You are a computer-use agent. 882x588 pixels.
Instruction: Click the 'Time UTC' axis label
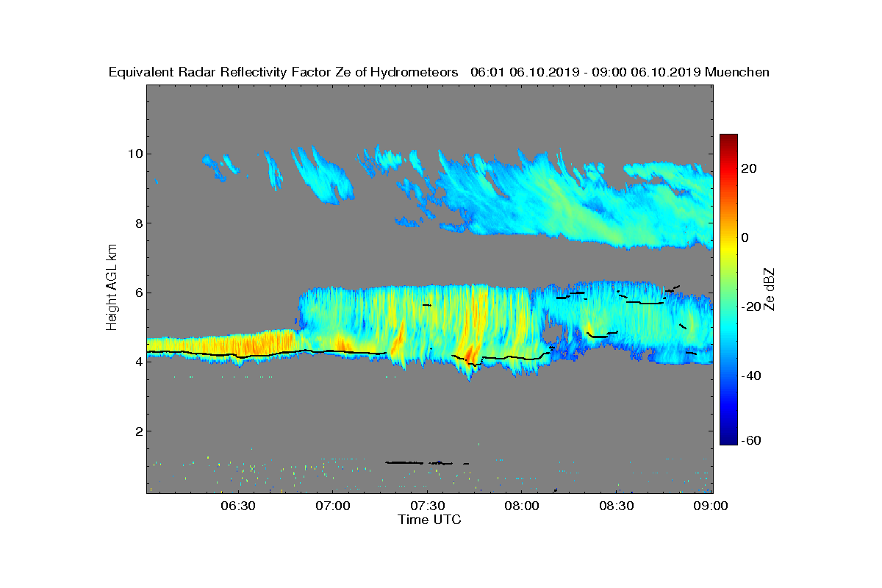click(x=430, y=520)
